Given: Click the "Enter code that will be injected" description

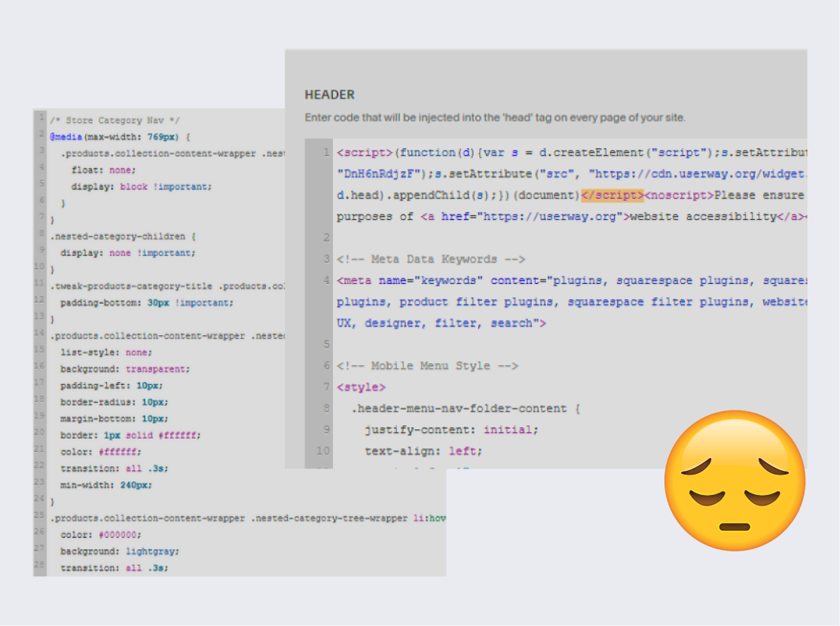Looking at the screenshot, I should pos(495,118).
